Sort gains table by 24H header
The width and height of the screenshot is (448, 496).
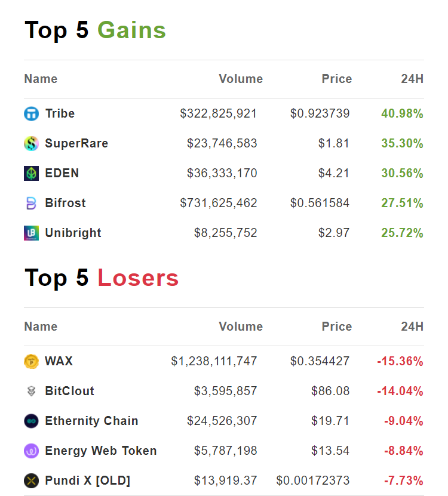(x=412, y=79)
